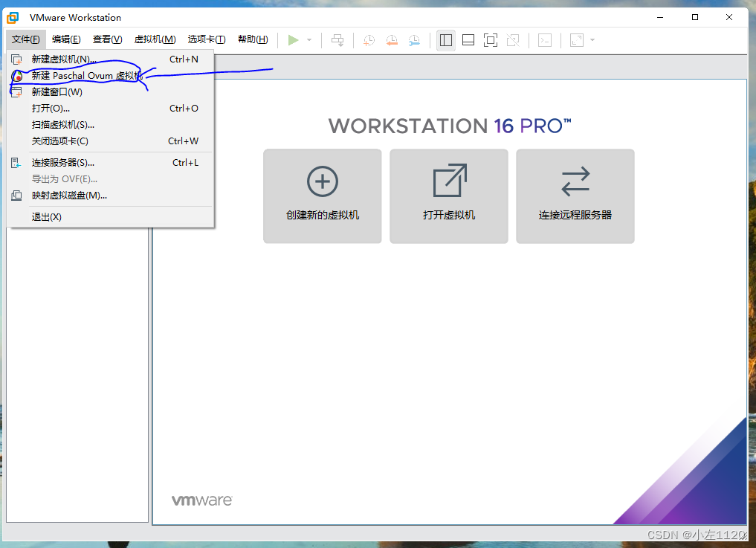Open the 编辑(E) menu
The width and height of the screenshot is (756, 548).
coord(66,39)
